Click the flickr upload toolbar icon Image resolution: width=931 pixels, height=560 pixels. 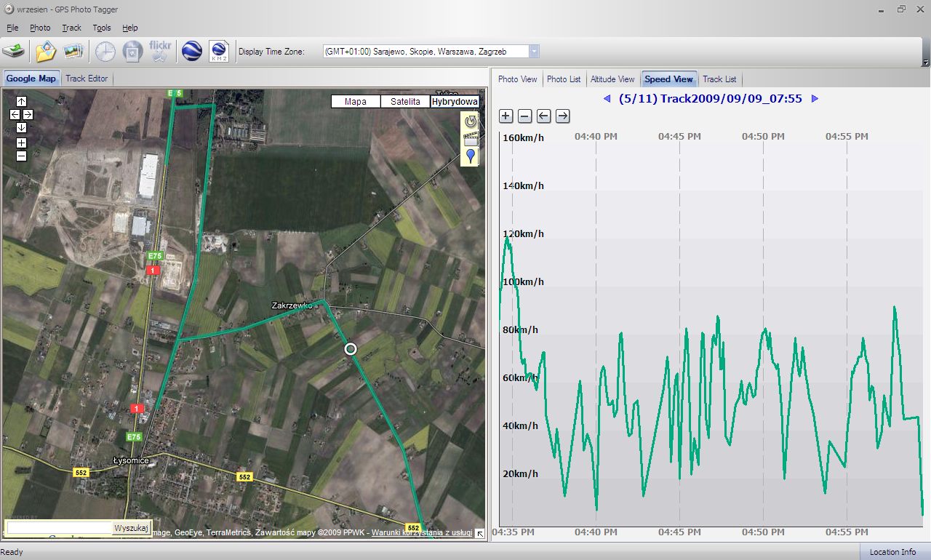coord(159,52)
